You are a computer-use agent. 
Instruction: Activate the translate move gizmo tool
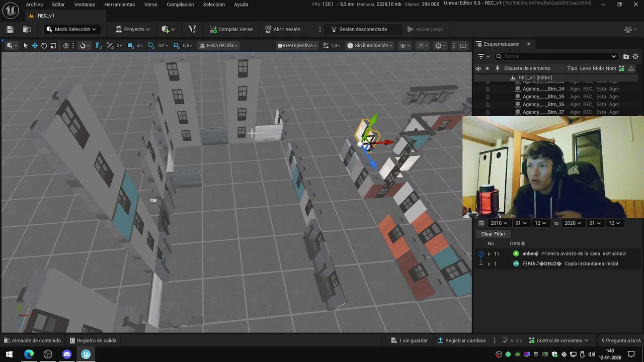pyautogui.click(x=35, y=46)
